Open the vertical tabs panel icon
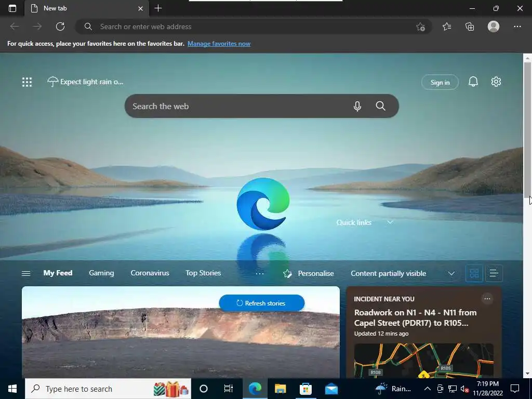 point(12,8)
